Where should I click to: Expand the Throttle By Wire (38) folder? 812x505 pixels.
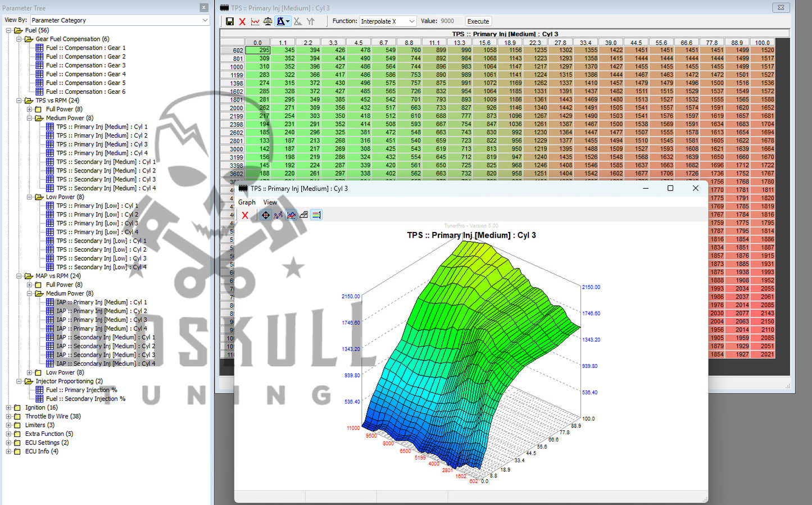click(x=8, y=417)
